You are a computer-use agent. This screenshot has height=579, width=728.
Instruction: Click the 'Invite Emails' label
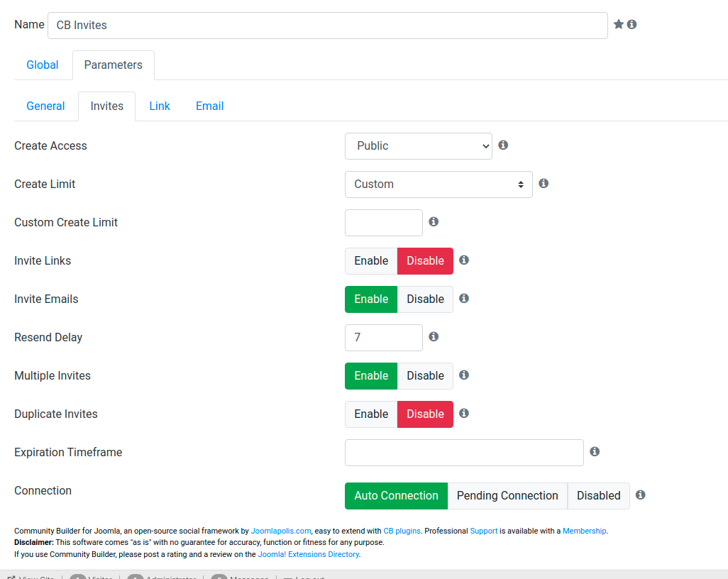46,299
